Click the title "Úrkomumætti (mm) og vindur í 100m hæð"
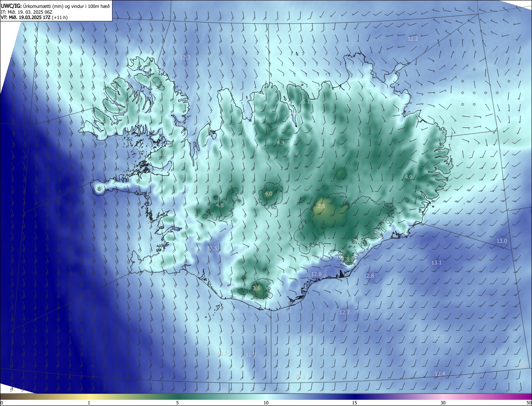The width and height of the screenshot is (532, 406). (66, 6)
